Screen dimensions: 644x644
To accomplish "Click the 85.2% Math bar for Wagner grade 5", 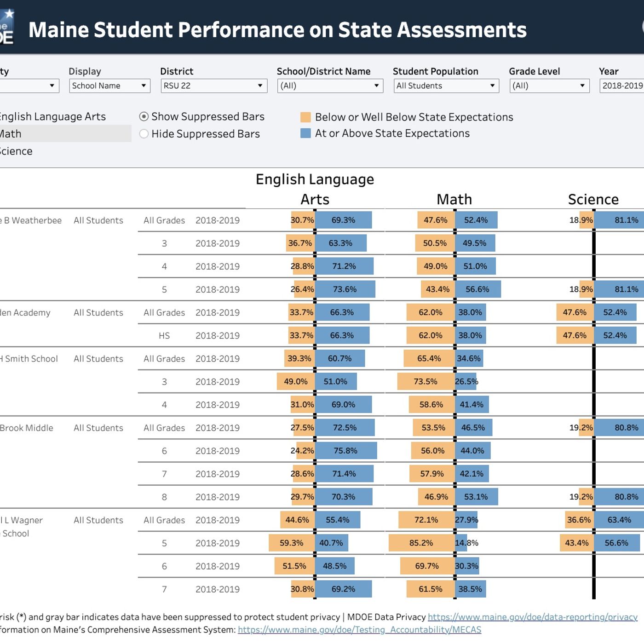I will point(421,543).
